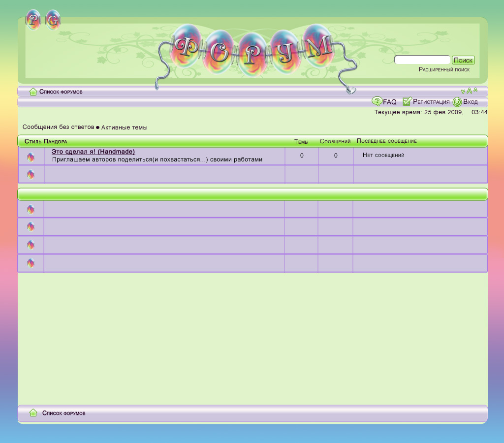Click the home icon in bottom breadcrumb bar

pos(33,412)
